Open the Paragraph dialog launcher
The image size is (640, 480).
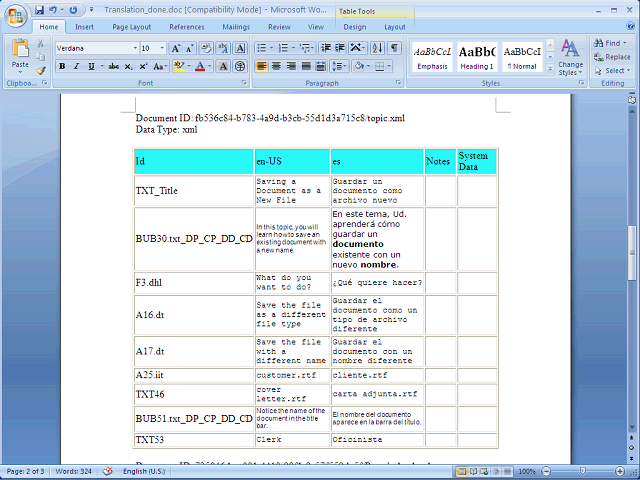398,82
